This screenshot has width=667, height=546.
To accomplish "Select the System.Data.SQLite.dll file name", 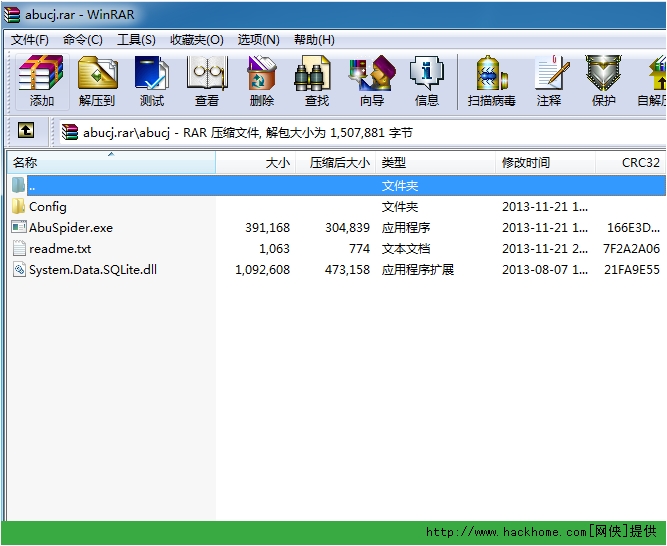I will (93, 270).
